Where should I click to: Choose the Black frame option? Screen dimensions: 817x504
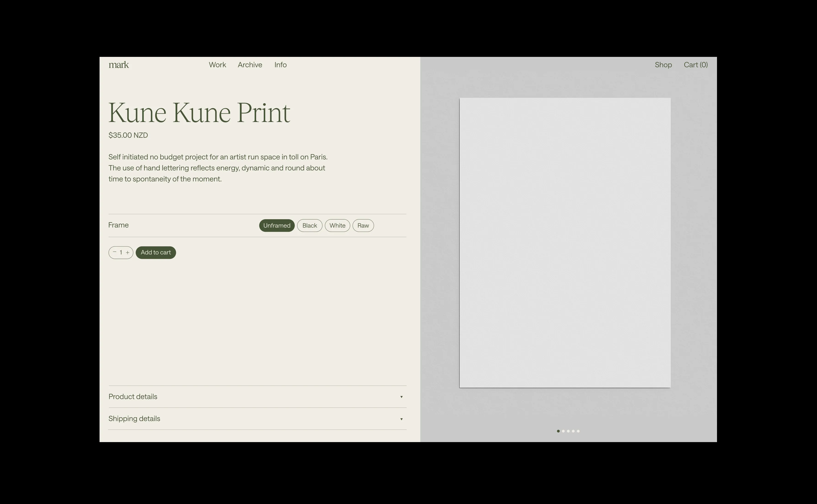click(309, 225)
